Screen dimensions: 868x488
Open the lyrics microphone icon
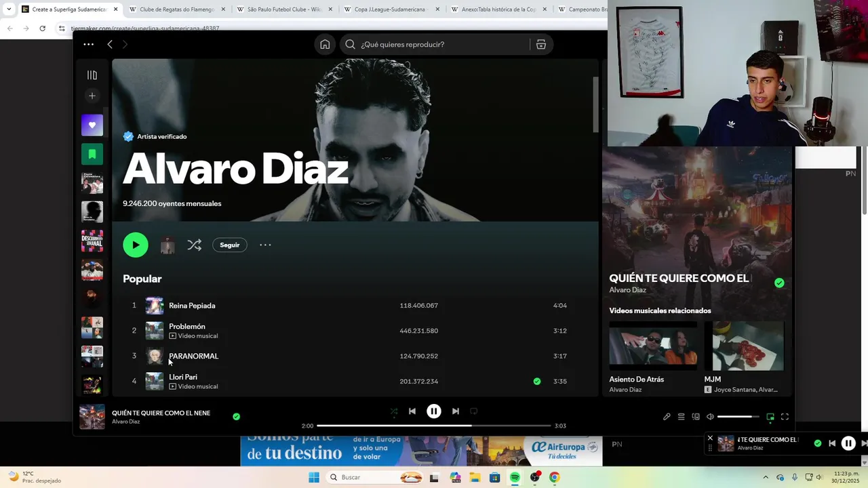[x=667, y=417]
